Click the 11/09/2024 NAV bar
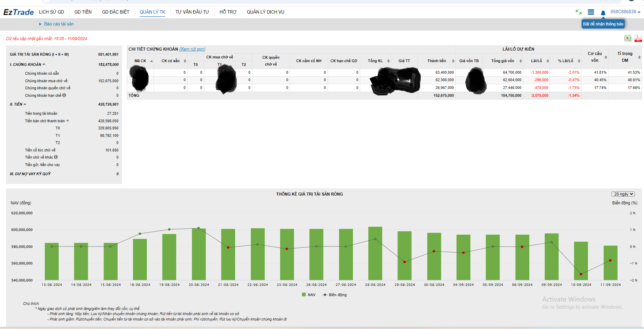 (610, 263)
